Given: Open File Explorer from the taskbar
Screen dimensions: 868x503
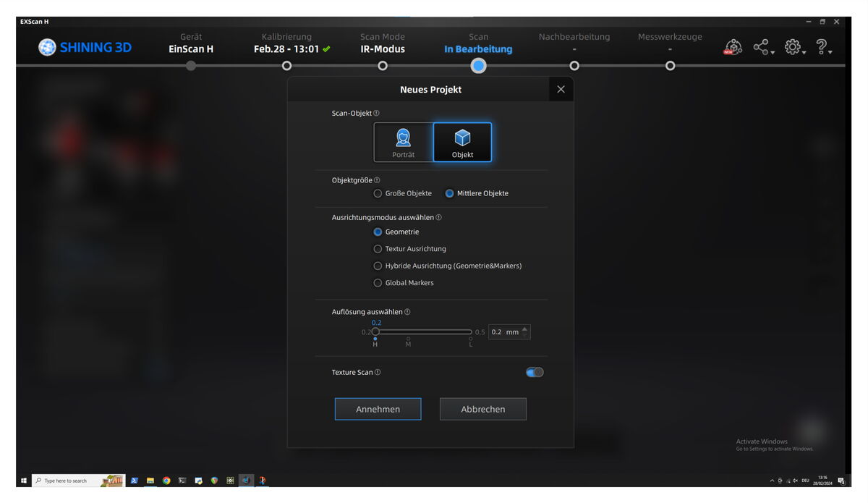Looking at the screenshot, I should pyautogui.click(x=150, y=481).
